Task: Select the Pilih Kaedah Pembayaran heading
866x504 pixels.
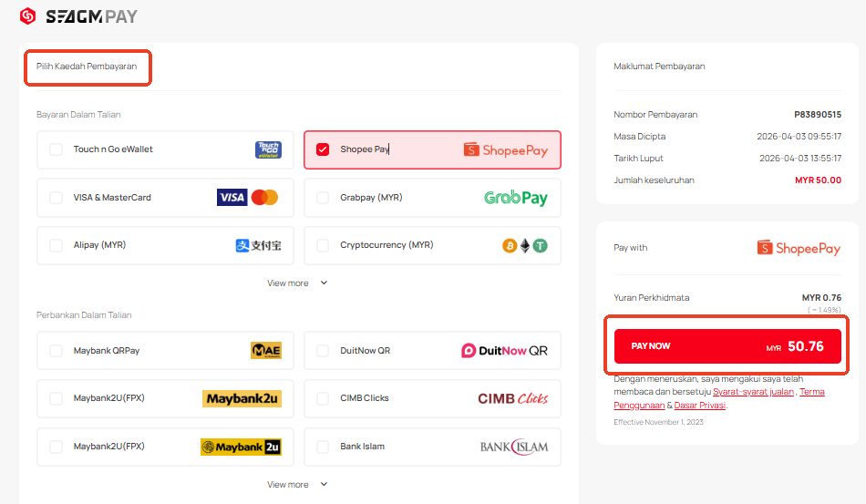Action: pyautogui.click(x=87, y=67)
